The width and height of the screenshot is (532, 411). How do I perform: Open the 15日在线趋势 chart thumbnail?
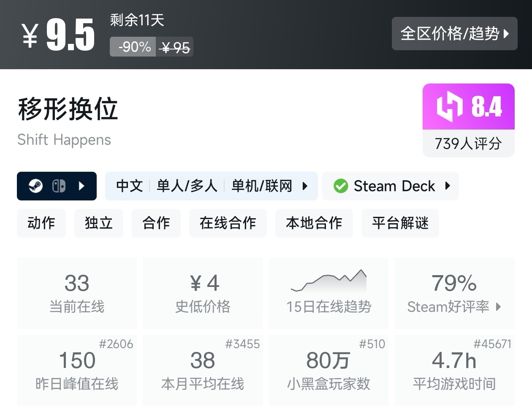(x=329, y=281)
